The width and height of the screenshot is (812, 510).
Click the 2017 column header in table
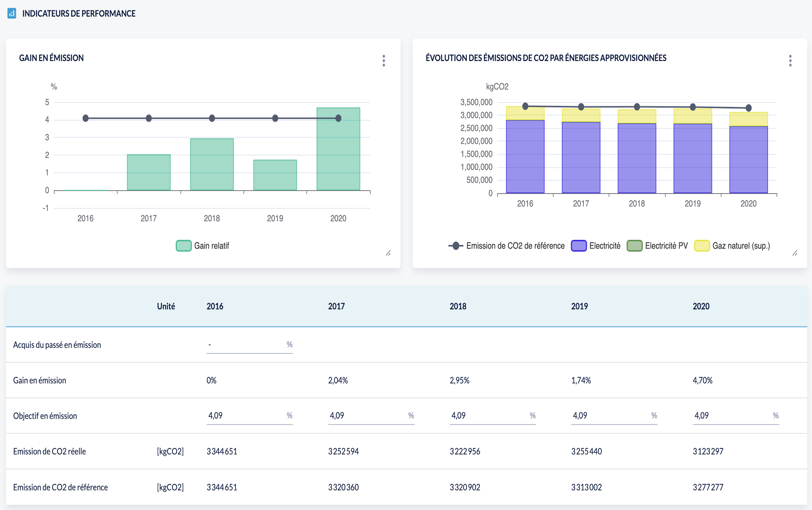coord(336,306)
